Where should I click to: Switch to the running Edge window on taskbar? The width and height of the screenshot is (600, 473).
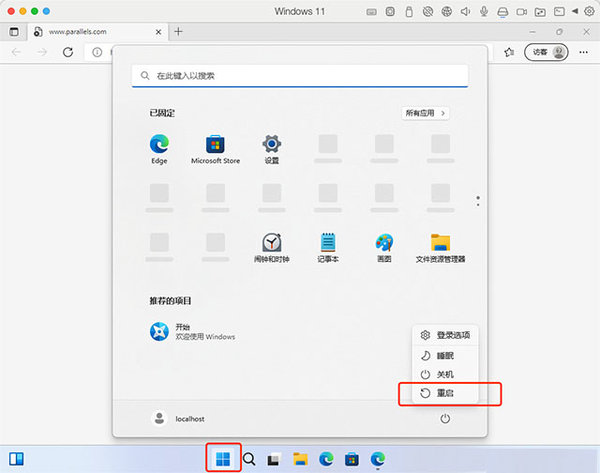pyautogui.click(x=378, y=458)
